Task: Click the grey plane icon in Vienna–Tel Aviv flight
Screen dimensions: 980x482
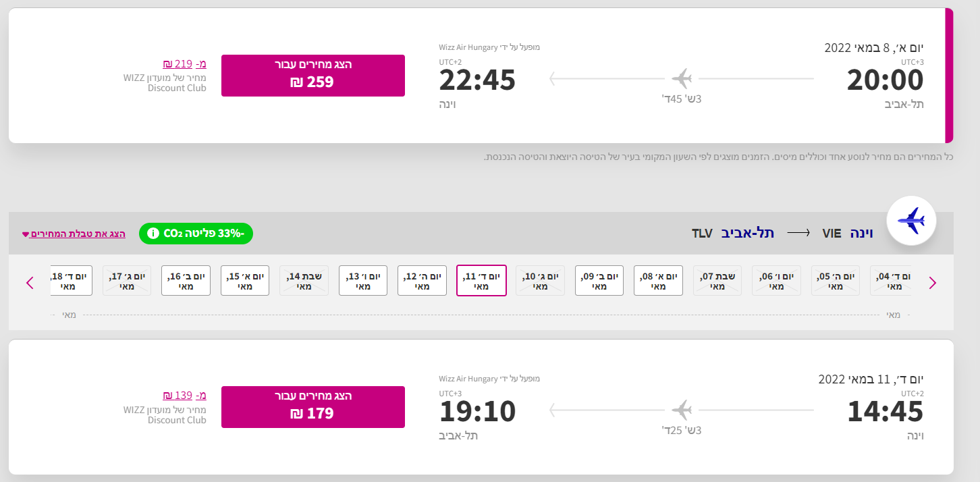Action: pos(682,410)
